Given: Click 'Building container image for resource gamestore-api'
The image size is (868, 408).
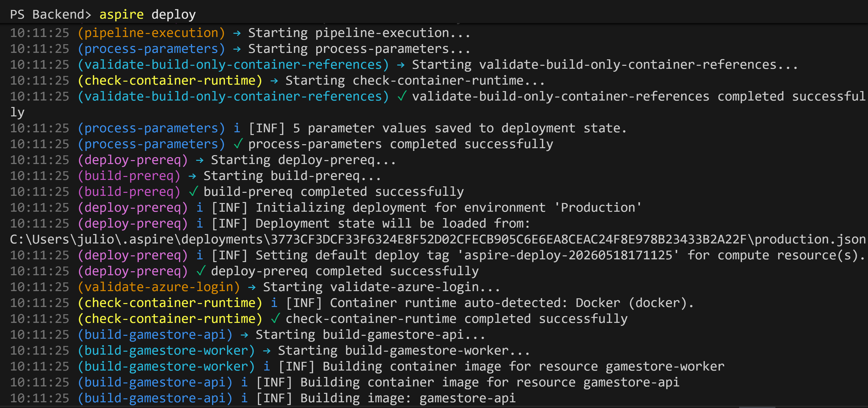Looking at the screenshot, I should pyautogui.click(x=490, y=382).
